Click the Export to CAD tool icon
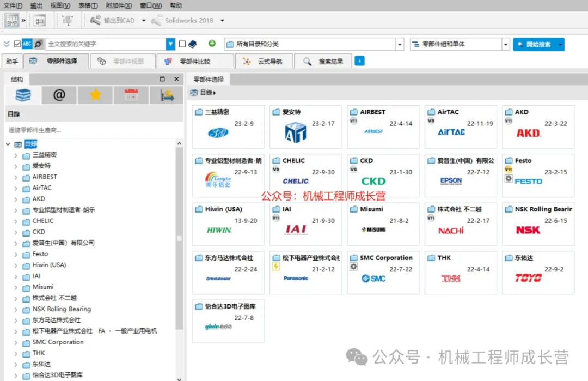The width and height of the screenshot is (588, 381). [96, 20]
